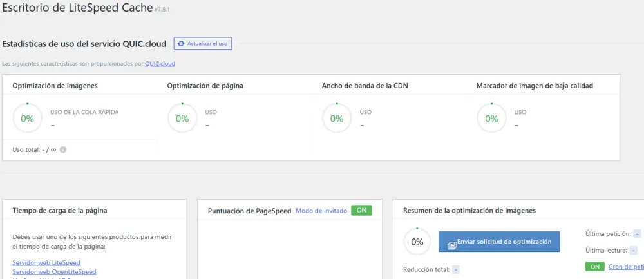
Task: Click Marcador de imagen de baja calidad heading
Action: [x=535, y=86]
